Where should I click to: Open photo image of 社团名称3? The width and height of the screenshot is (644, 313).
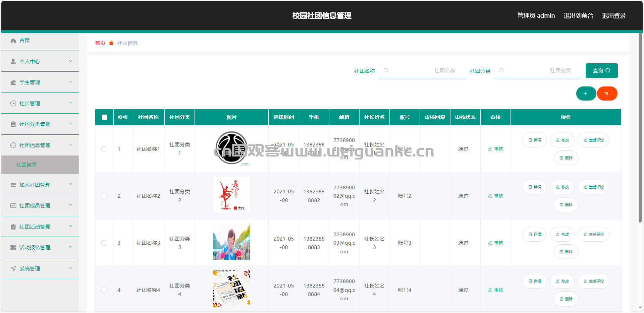[232, 242]
